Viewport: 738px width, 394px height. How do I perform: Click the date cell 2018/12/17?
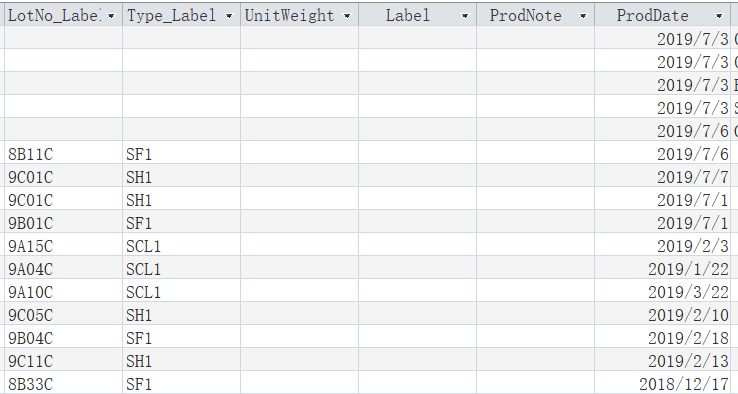[x=662, y=385]
